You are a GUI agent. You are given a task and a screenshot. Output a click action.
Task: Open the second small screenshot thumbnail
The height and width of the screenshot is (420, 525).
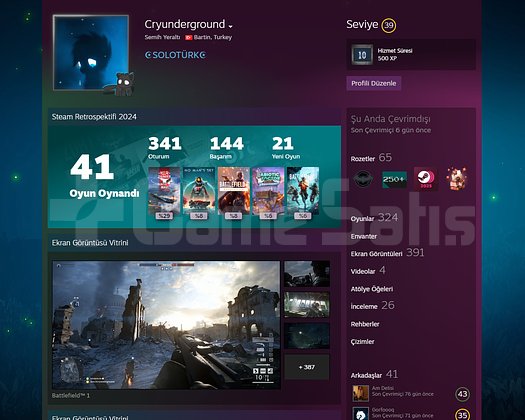307,304
